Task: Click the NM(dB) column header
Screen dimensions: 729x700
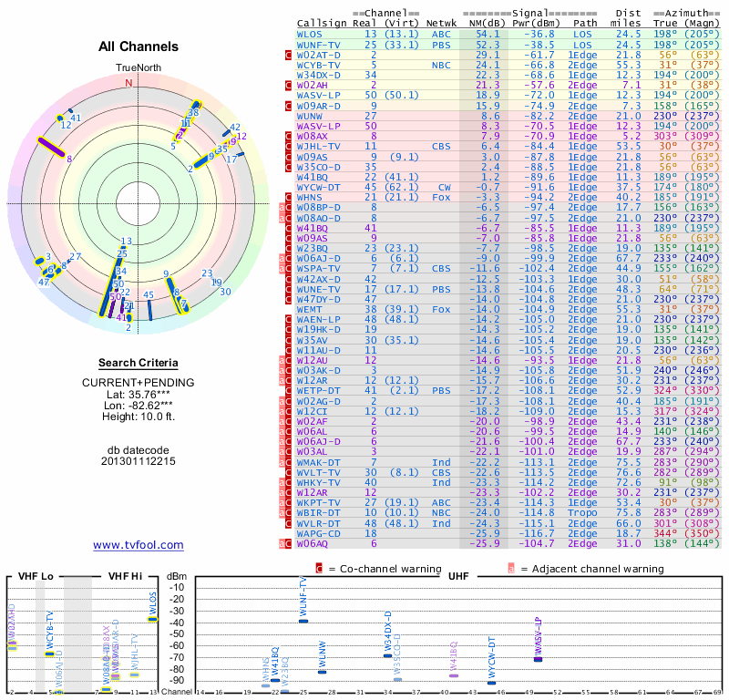Action: (x=488, y=24)
